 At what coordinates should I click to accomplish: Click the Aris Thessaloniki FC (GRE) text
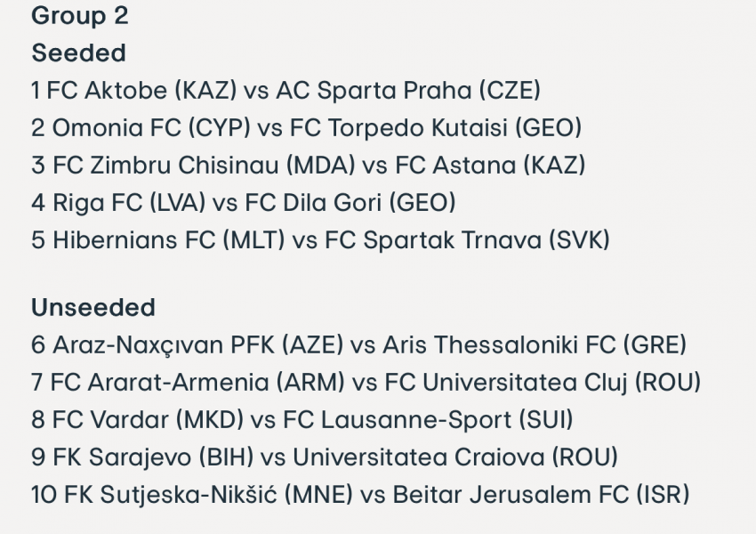(x=535, y=345)
